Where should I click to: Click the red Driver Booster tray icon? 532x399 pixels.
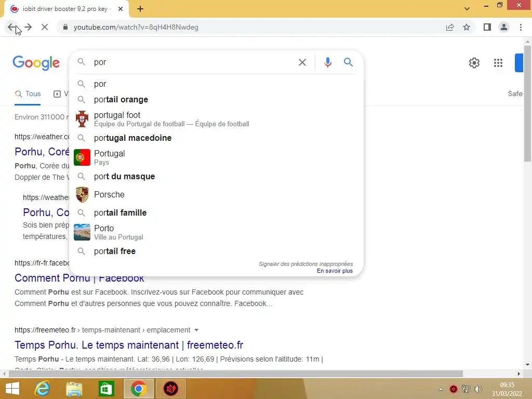(x=453, y=389)
